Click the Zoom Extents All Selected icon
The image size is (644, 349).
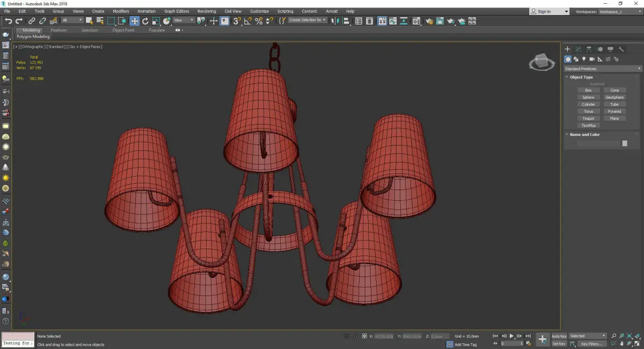point(638,336)
